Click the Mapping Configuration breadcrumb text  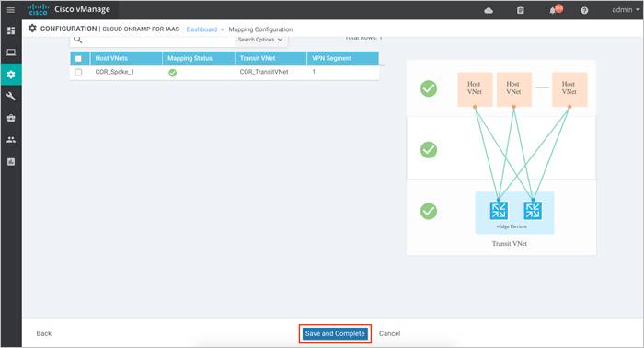[x=260, y=29]
